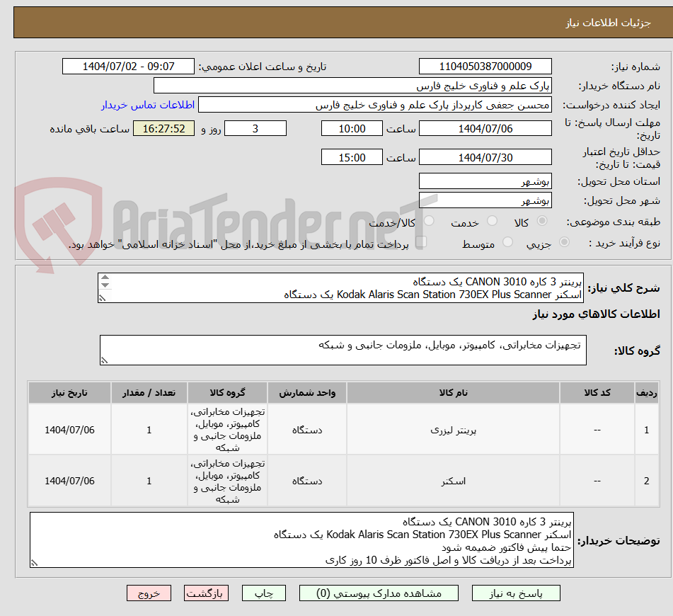This screenshot has height=616, width=673.
Task: Click the need date of row 2
Action: pos(69,481)
